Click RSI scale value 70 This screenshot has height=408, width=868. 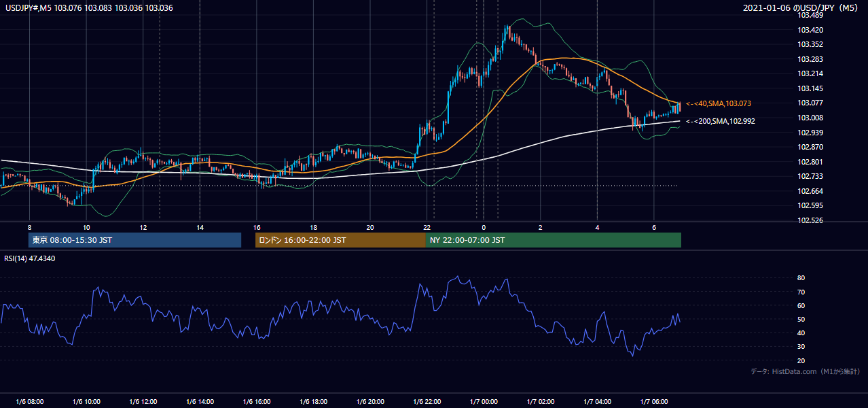tap(801, 292)
